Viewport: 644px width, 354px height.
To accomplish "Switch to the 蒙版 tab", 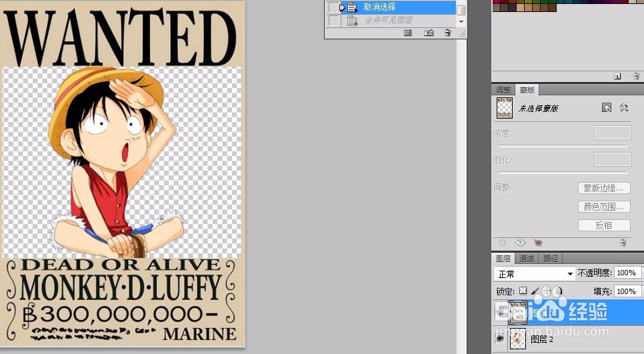I will click(x=527, y=89).
